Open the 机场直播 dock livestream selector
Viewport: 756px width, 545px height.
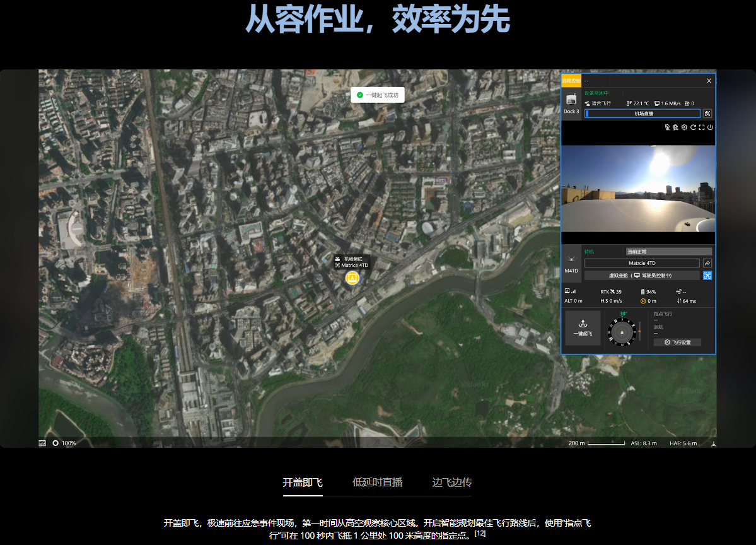(x=642, y=114)
